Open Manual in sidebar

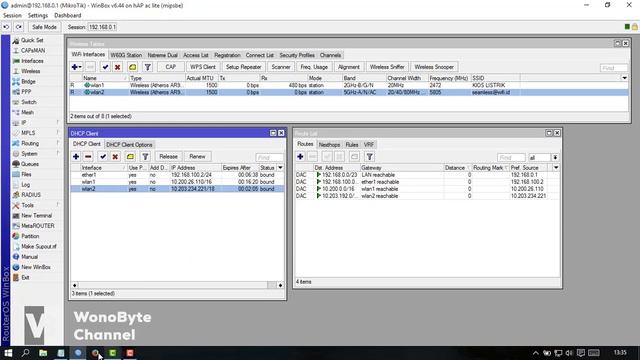point(29,257)
